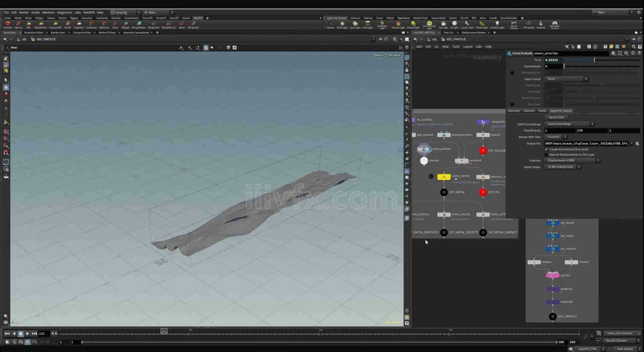This screenshot has width=644, height=352.
Task: Select the OUT_INITIAL_VELOCITY null node
Action: (x=444, y=232)
